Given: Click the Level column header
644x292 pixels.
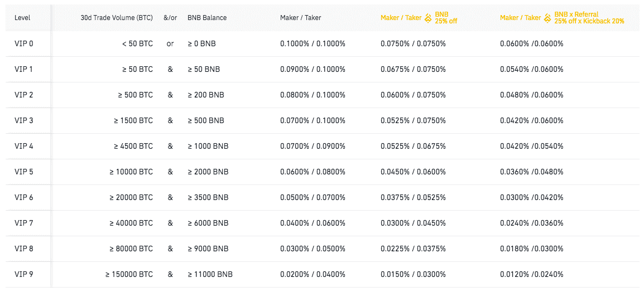Looking at the screenshot, I should 22,18.
